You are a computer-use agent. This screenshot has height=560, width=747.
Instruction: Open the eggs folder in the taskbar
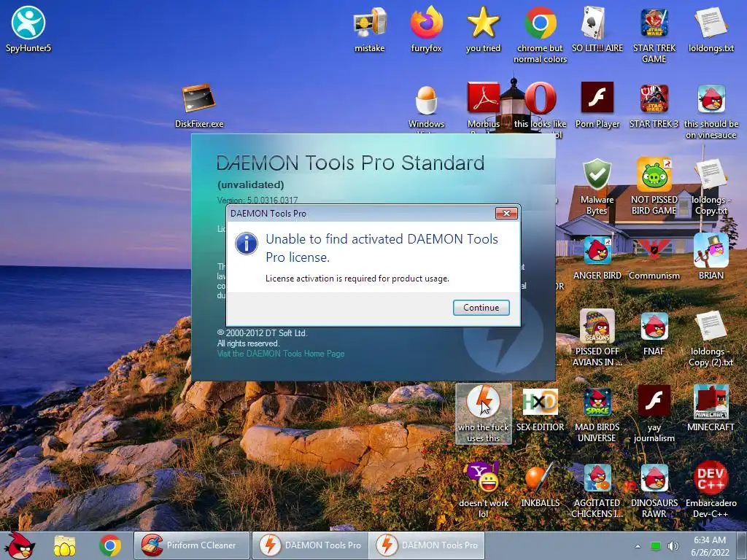point(65,545)
